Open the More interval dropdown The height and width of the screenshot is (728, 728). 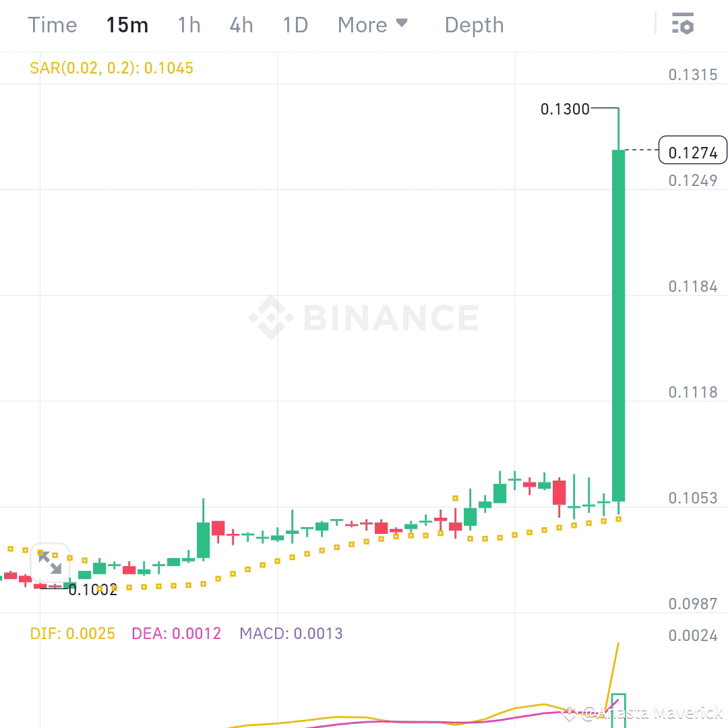pos(373,24)
